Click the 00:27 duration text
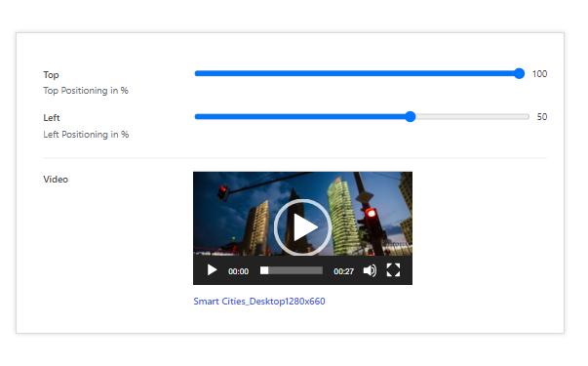Screen dimensions: 588x366 pos(343,271)
